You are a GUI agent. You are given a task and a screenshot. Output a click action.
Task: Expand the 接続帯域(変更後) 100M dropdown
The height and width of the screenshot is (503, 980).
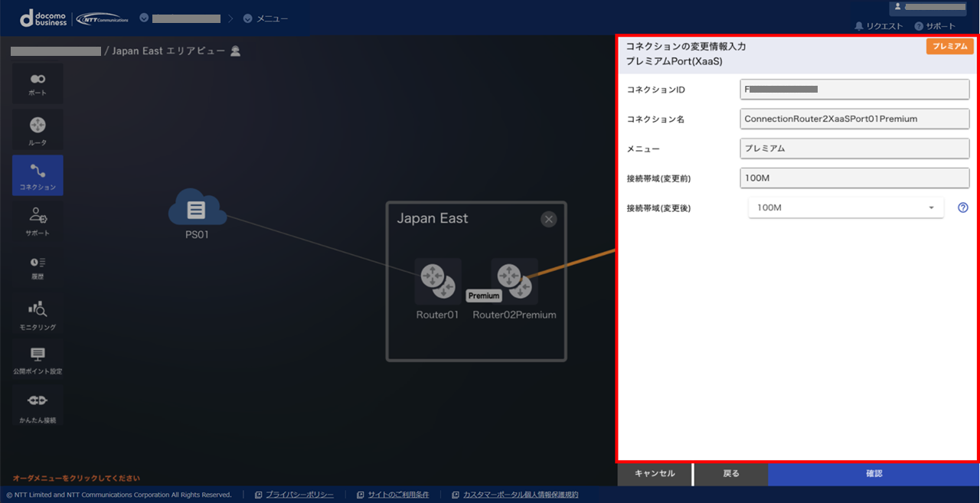(845, 207)
